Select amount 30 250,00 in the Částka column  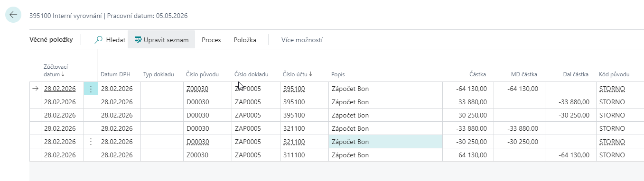coord(472,115)
